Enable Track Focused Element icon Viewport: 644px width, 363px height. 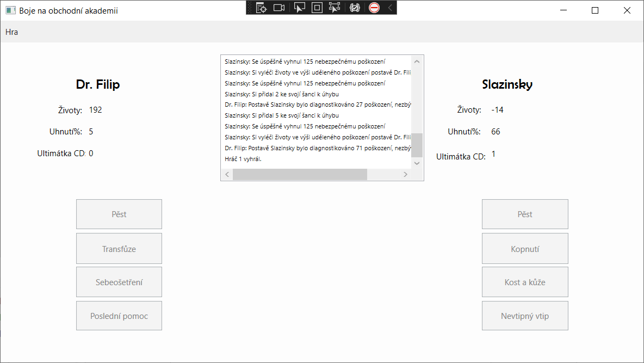[334, 8]
